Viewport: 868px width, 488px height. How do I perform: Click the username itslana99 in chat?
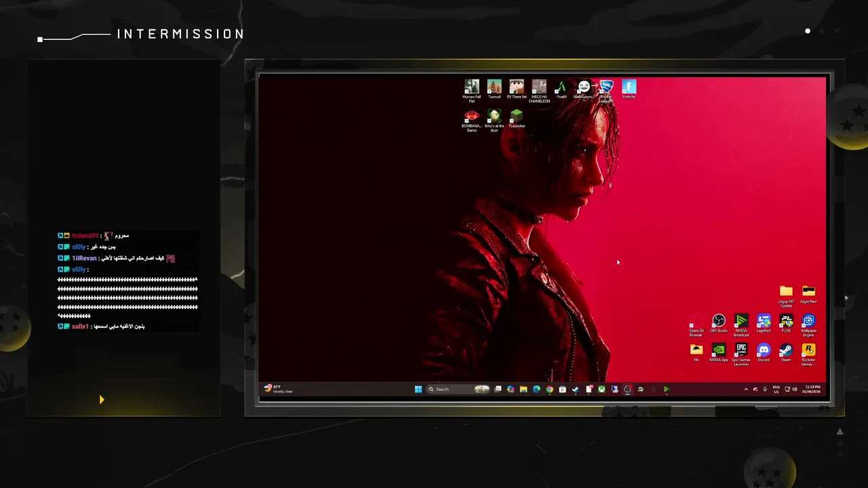(x=85, y=236)
